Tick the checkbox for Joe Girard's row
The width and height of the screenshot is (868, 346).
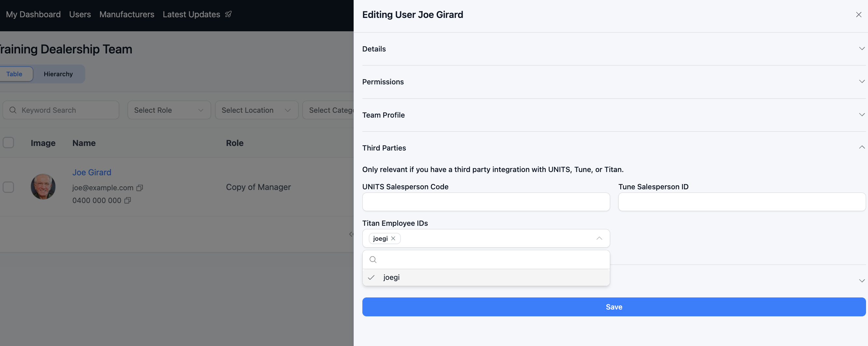pos(8,187)
